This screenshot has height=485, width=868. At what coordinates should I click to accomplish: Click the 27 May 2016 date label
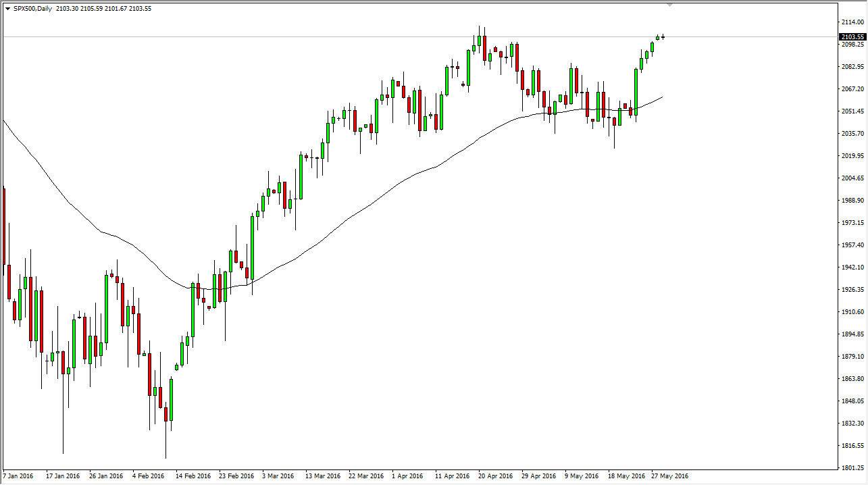tap(669, 476)
